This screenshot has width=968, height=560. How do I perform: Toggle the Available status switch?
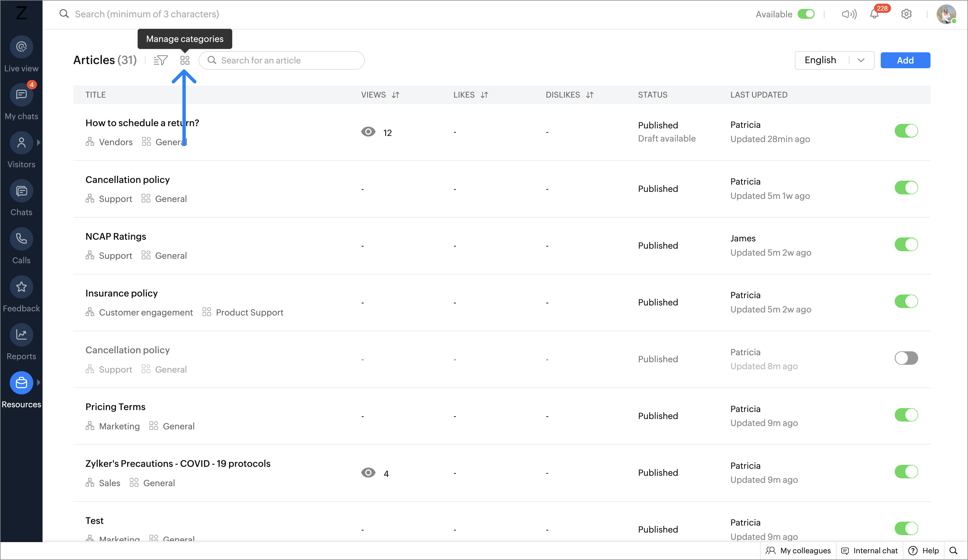coord(805,14)
